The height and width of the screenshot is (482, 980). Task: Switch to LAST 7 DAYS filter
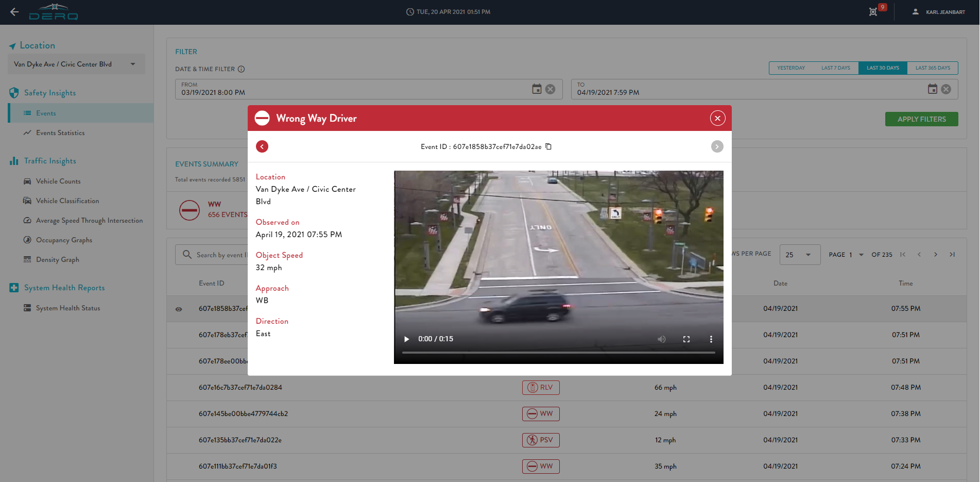point(835,68)
